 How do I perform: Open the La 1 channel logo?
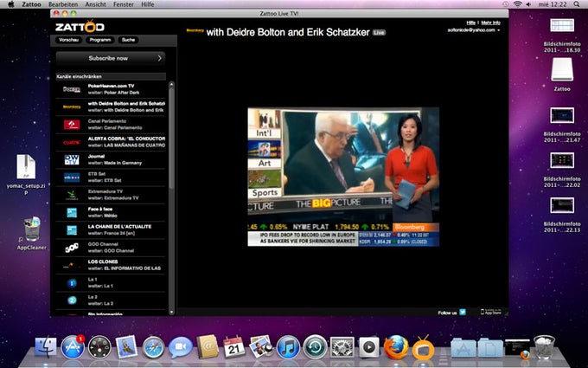(72, 283)
